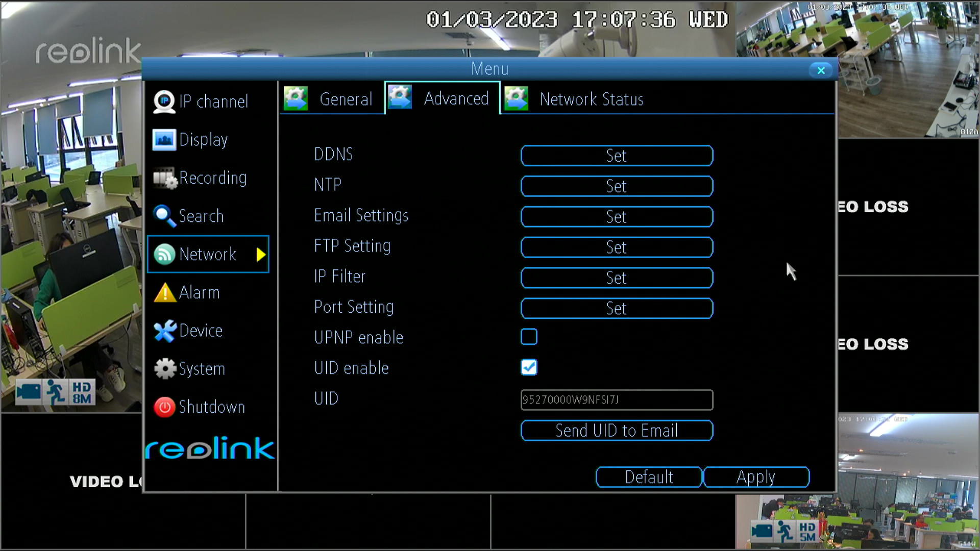Viewport: 980px width, 551px height.
Task: Toggle UPNP enable off
Action: [529, 336]
